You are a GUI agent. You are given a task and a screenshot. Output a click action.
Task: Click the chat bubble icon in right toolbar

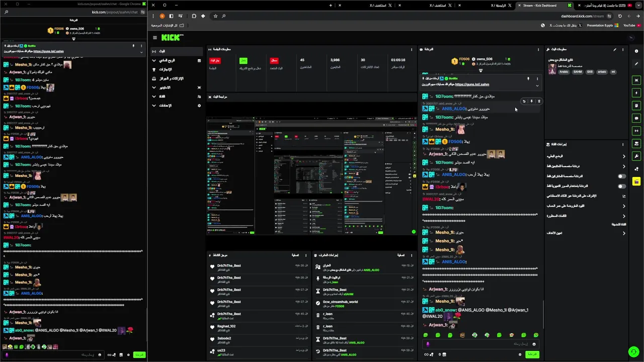click(x=636, y=118)
